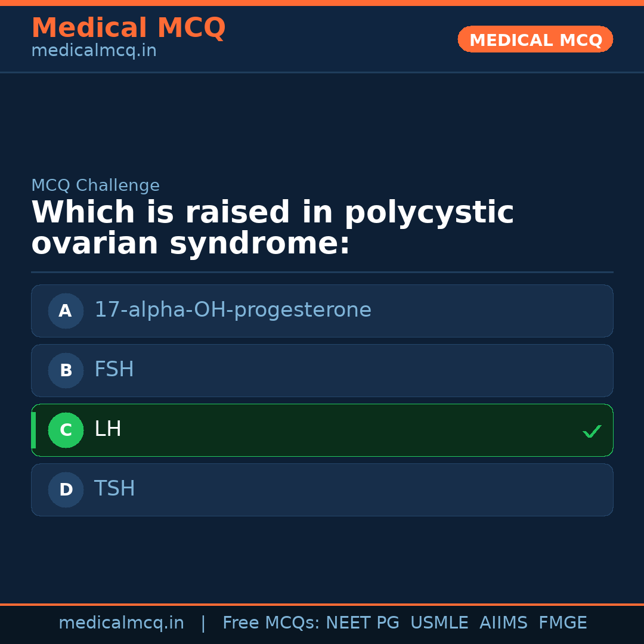Select option A letter badge icon
This screenshot has height=644, width=644.
(x=66, y=311)
